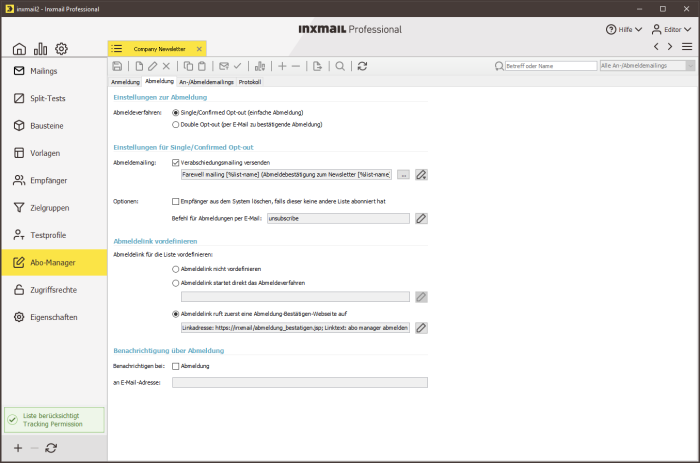The height and width of the screenshot is (463, 700).
Task: Click the unsubscribe command text field
Action: (x=338, y=218)
